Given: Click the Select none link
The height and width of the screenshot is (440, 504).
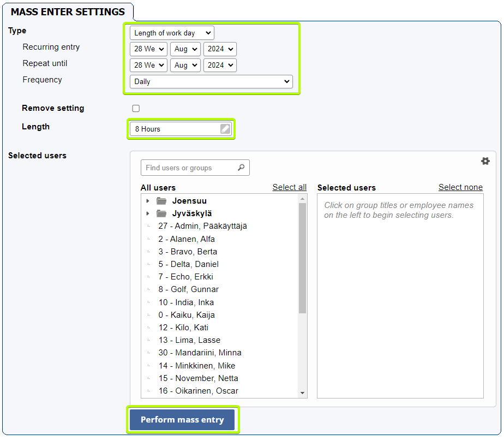Looking at the screenshot, I should pos(460,187).
